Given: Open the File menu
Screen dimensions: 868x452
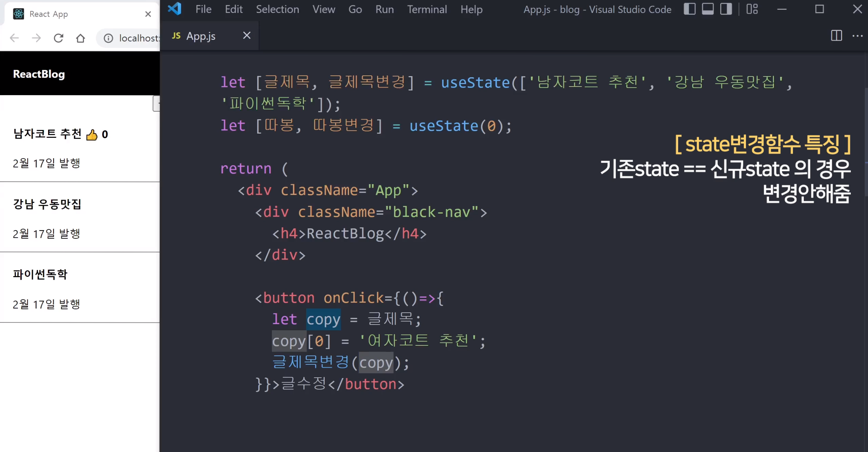Looking at the screenshot, I should [x=203, y=9].
